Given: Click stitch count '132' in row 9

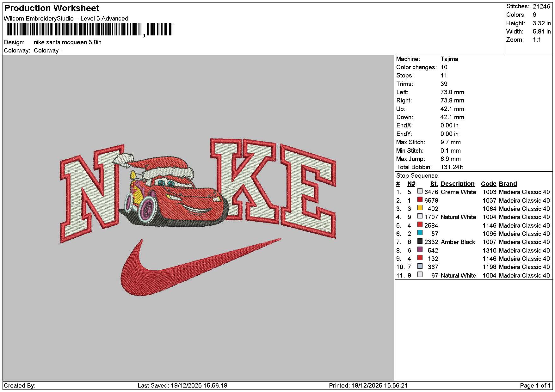Looking at the screenshot, I should click(x=433, y=259).
